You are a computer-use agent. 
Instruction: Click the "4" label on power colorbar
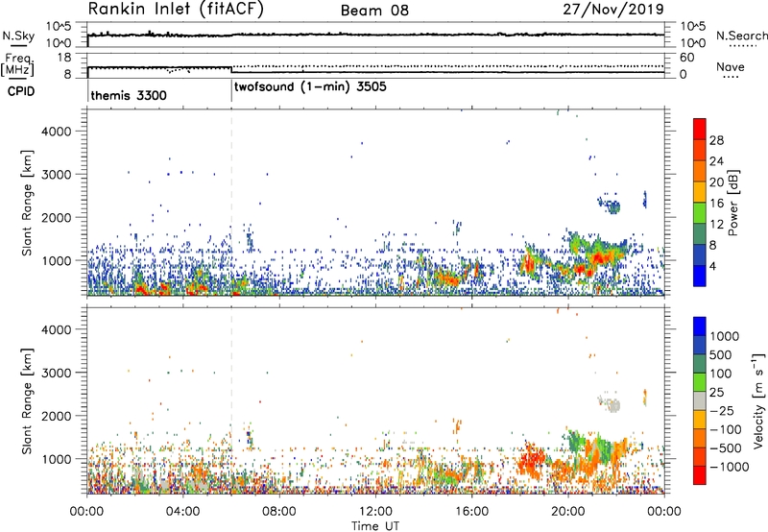[713, 267]
